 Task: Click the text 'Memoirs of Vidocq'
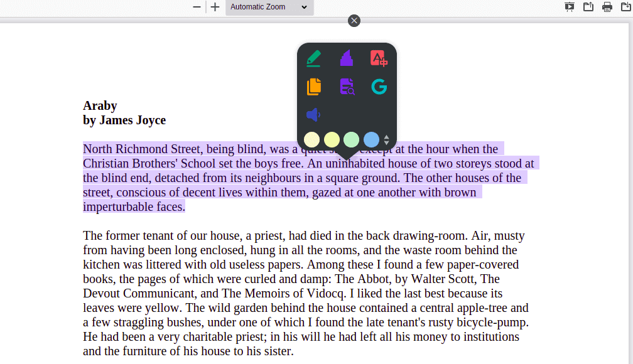tap(295, 293)
